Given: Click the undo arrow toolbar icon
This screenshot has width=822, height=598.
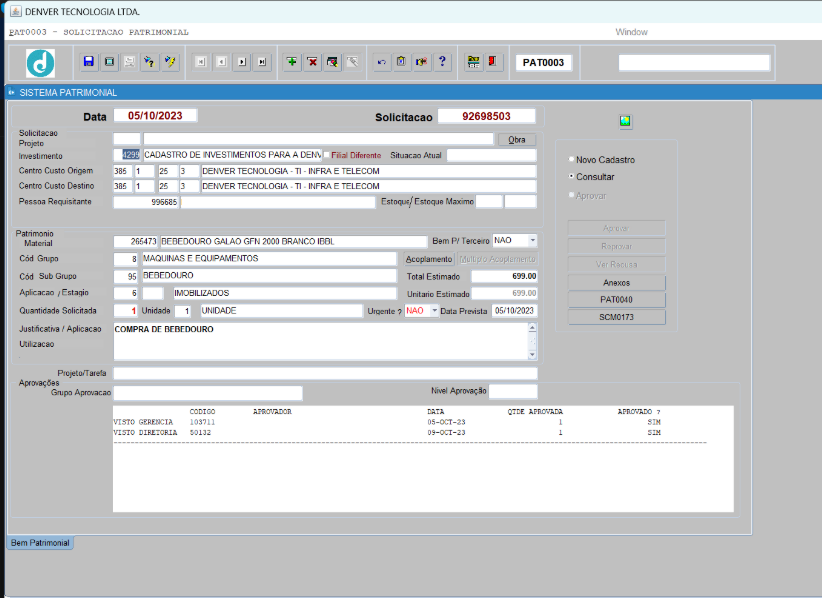Looking at the screenshot, I should 381,62.
